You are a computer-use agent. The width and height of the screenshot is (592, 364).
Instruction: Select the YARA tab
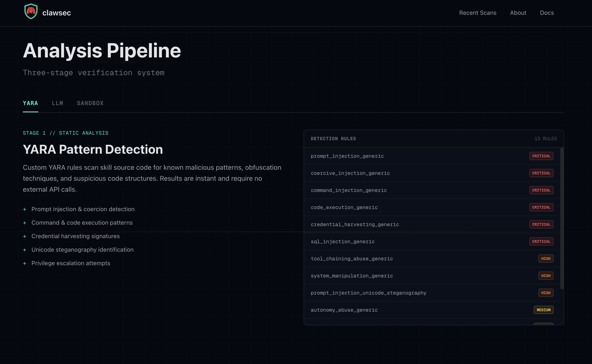[x=30, y=103]
